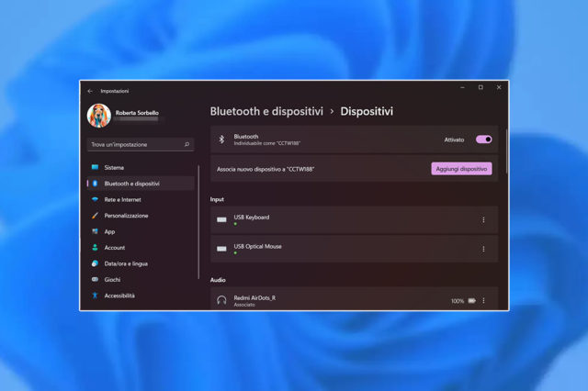Image resolution: width=588 pixels, height=391 pixels.
Task: Click the Accessibilità figure icon
Action: (95, 296)
